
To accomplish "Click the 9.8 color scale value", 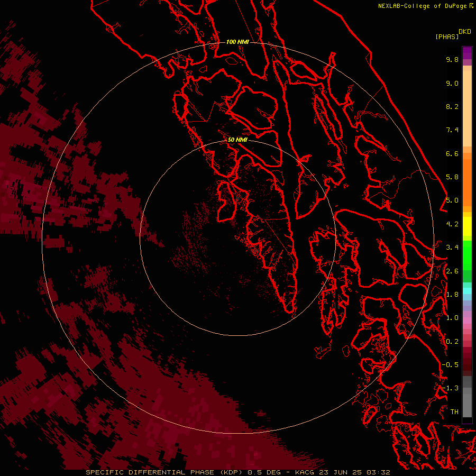I will point(452,59).
